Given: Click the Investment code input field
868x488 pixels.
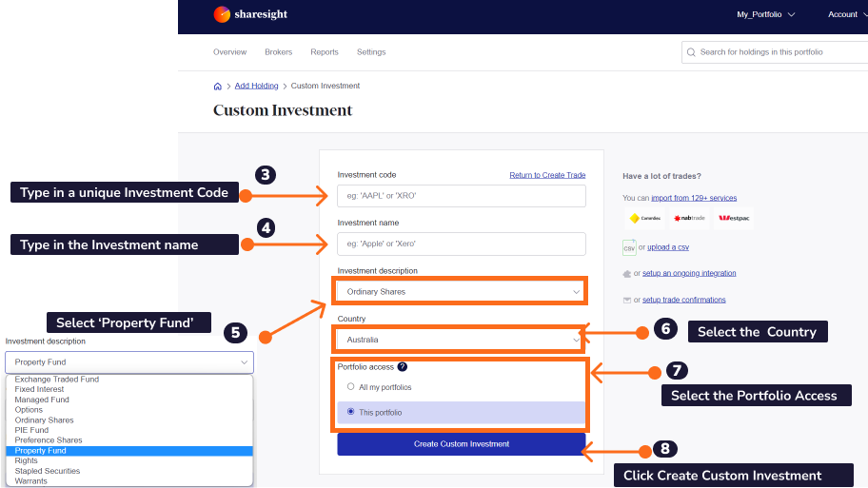Looking at the screenshot, I should [462, 196].
